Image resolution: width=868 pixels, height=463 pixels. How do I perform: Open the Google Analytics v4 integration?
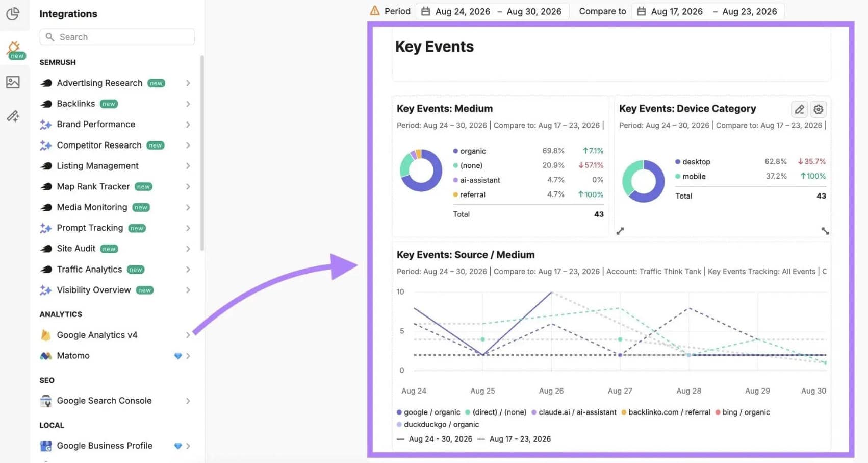pos(116,335)
